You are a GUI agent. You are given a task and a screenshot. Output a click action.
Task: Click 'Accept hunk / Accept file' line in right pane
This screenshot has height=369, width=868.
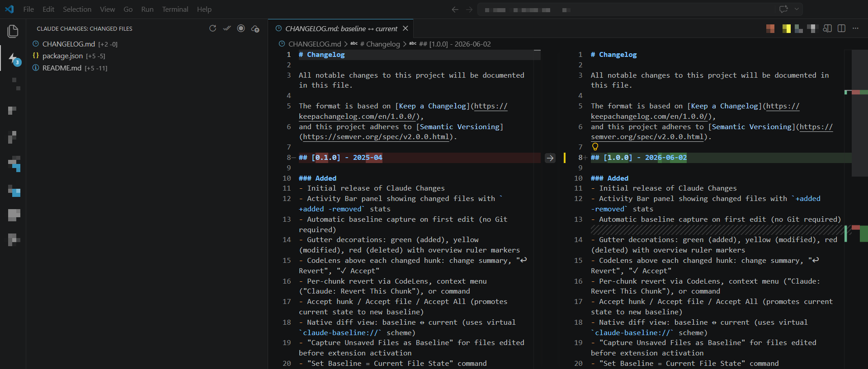pos(712,307)
